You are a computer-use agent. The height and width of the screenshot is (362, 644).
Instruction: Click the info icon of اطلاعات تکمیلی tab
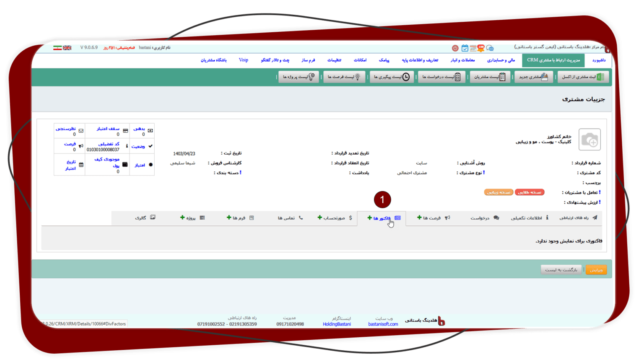tap(547, 217)
